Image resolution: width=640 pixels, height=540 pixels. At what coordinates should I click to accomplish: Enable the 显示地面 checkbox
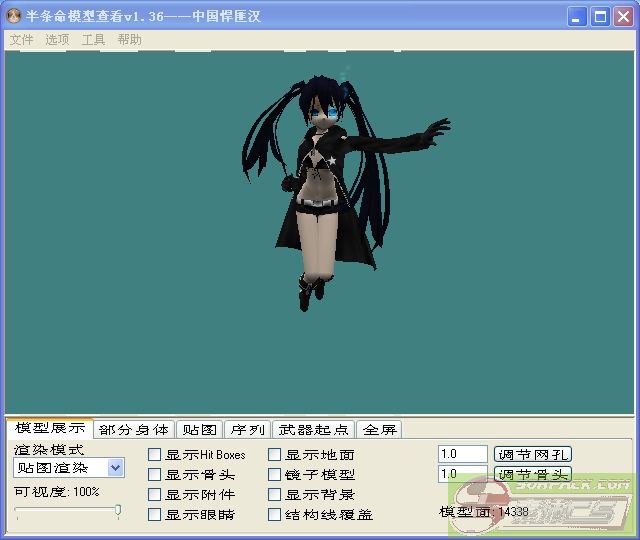275,455
